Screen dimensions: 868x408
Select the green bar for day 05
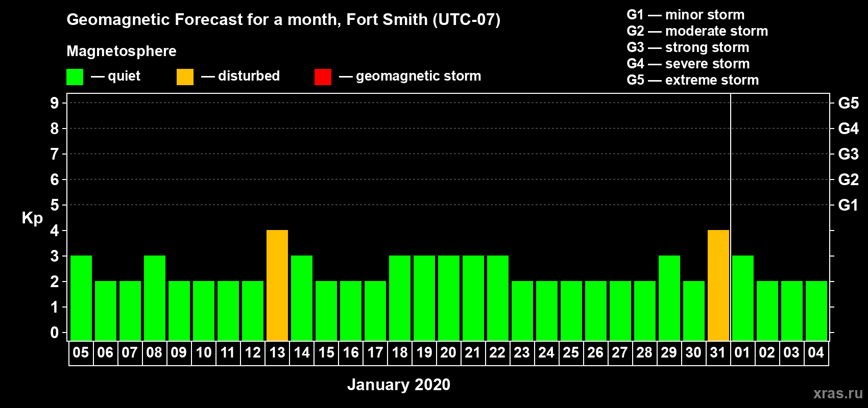coord(81,298)
